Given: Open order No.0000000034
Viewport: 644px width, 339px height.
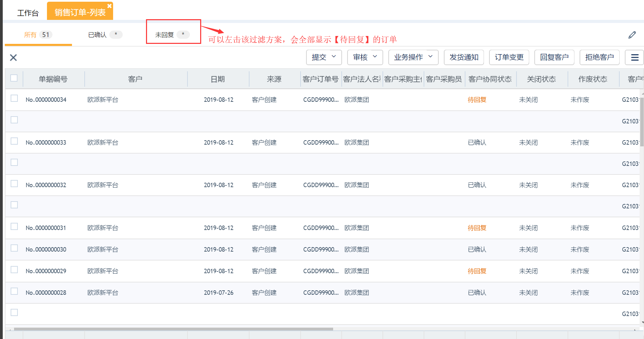Looking at the screenshot, I should (46, 100).
